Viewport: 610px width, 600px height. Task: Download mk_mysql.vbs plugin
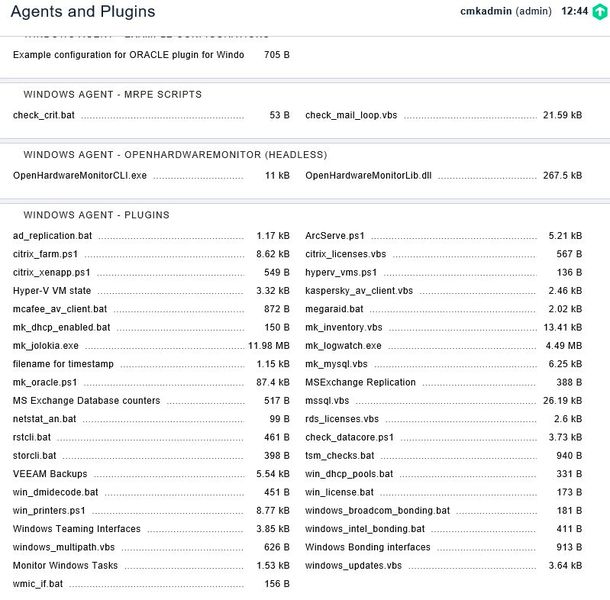[x=336, y=364]
